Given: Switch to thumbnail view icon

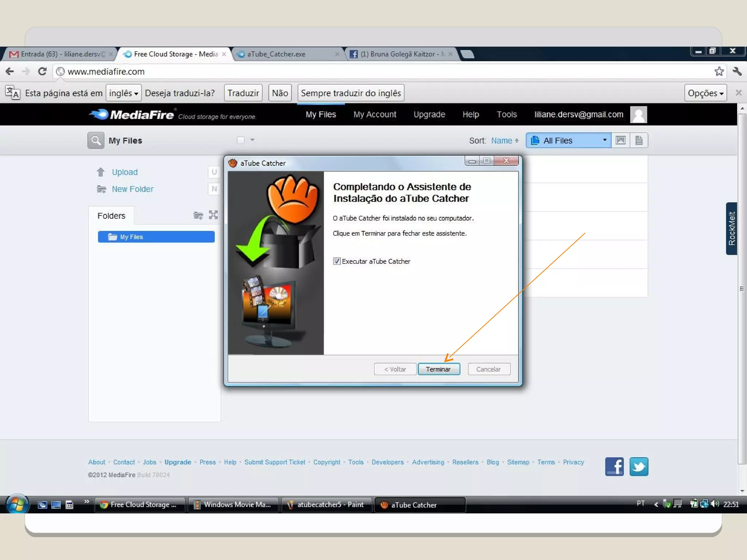Looking at the screenshot, I should [x=620, y=140].
